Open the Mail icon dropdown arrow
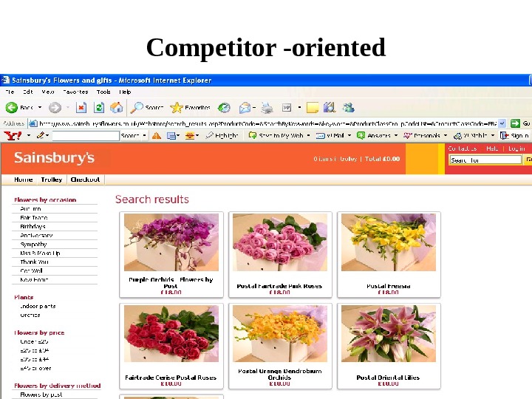532x399 pixels. pyautogui.click(x=254, y=108)
